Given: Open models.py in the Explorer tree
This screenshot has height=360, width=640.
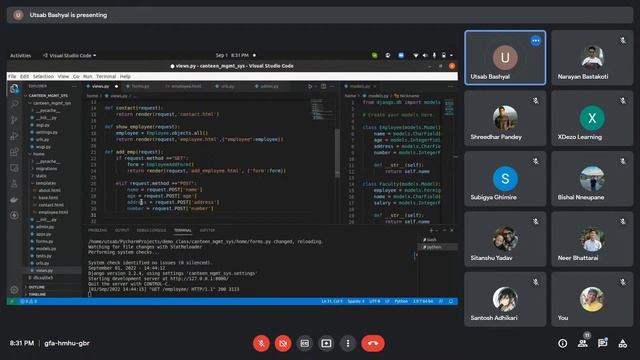Looking at the screenshot, I should pos(46,249).
